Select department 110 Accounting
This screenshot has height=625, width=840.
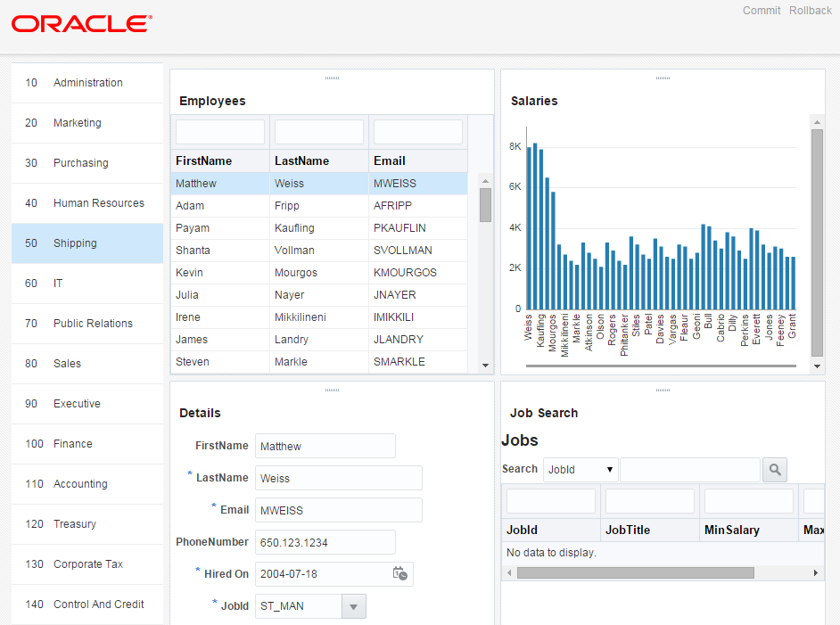point(87,485)
